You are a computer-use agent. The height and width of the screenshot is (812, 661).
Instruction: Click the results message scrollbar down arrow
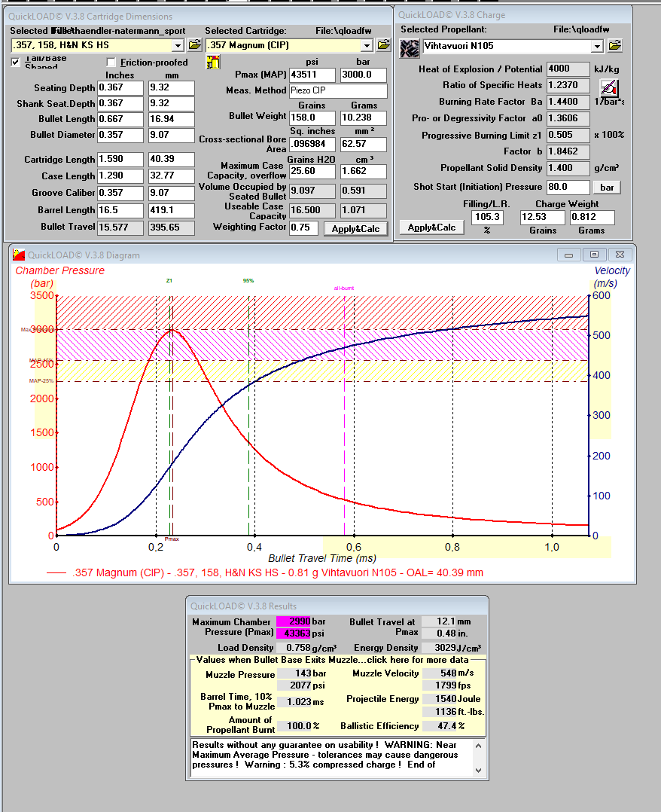(478, 770)
